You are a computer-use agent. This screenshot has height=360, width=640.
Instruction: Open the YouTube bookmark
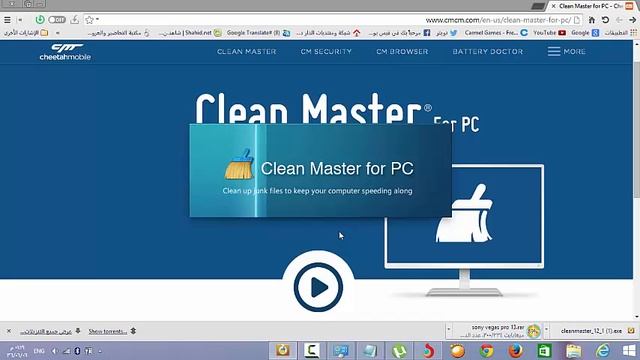tap(549, 33)
